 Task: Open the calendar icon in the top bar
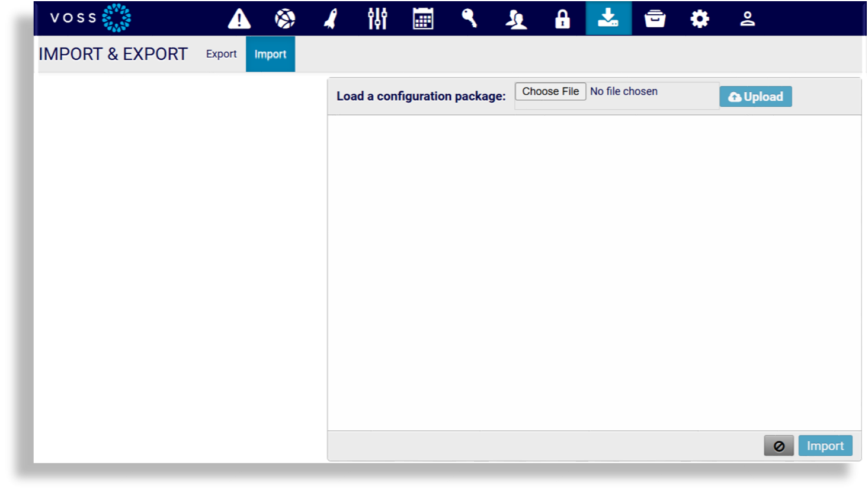pyautogui.click(x=423, y=19)
